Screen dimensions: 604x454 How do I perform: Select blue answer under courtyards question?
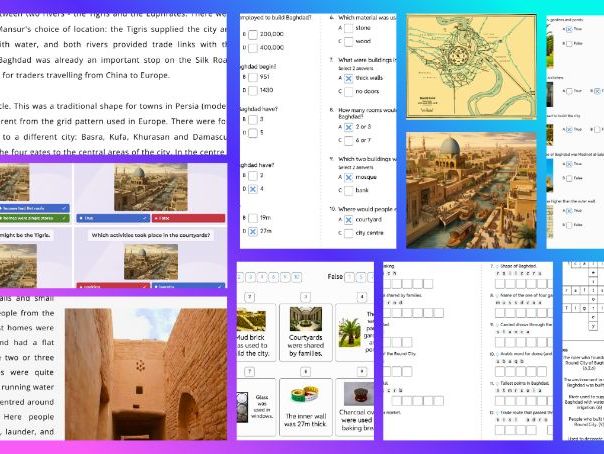click(x=188, y=286)
